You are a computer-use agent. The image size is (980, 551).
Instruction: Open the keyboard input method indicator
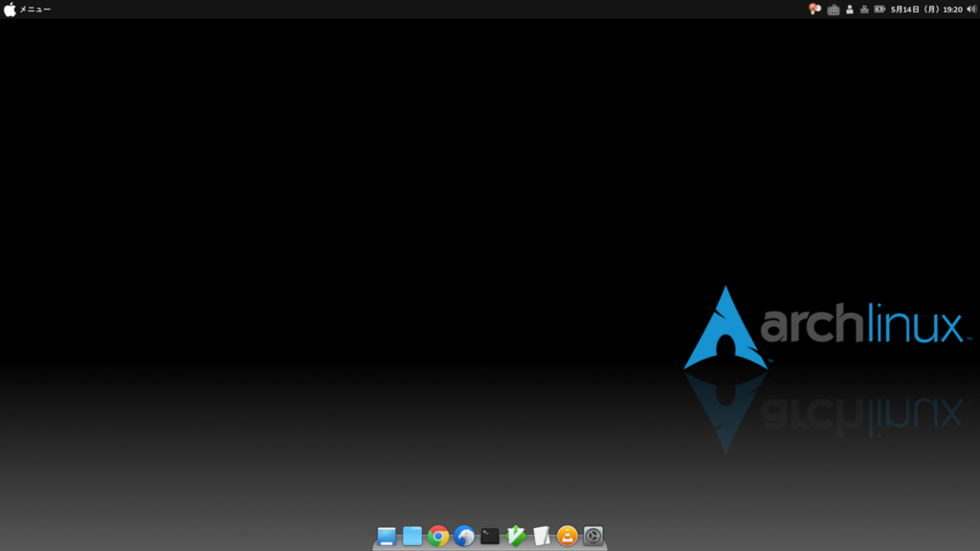click(833, 9)
